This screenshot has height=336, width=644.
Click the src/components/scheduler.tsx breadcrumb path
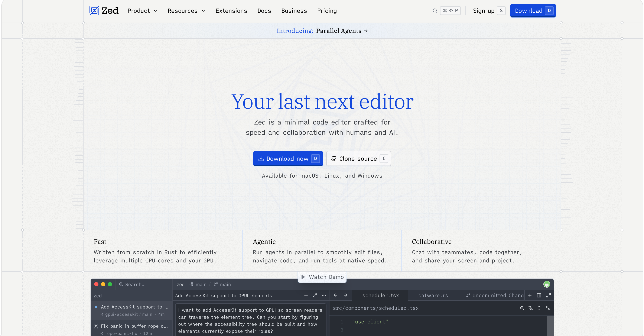click(x=375, y=308)
